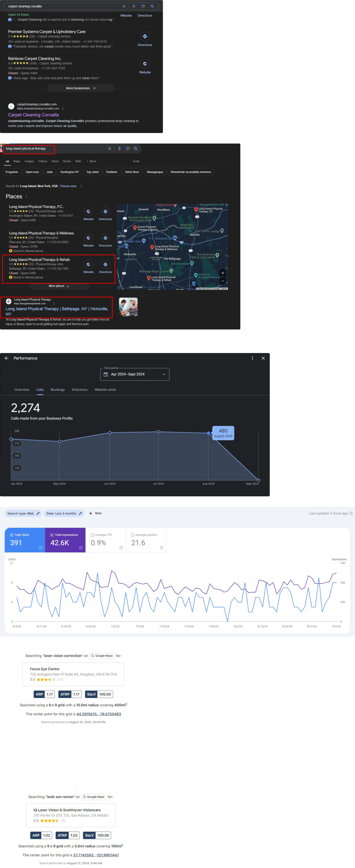Click the More businesses button
Viewport: 355px width, 868px height.
(x=81, y=88)
